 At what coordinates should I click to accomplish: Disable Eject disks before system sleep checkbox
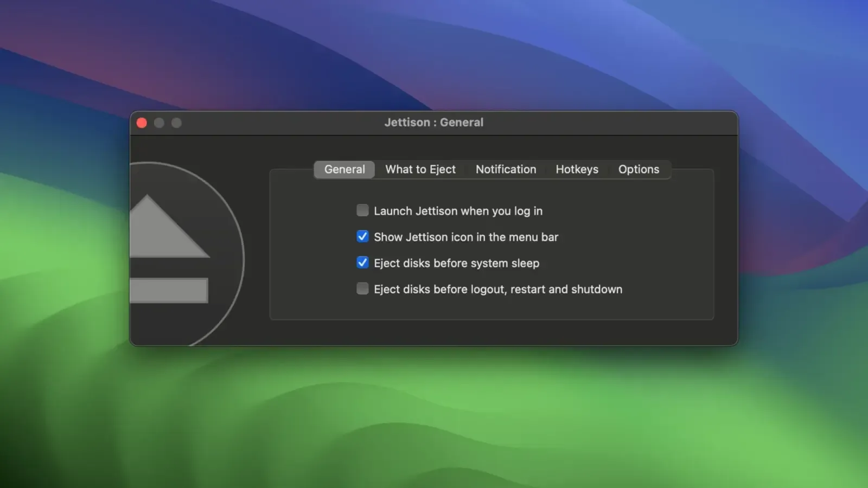[362, 262]
